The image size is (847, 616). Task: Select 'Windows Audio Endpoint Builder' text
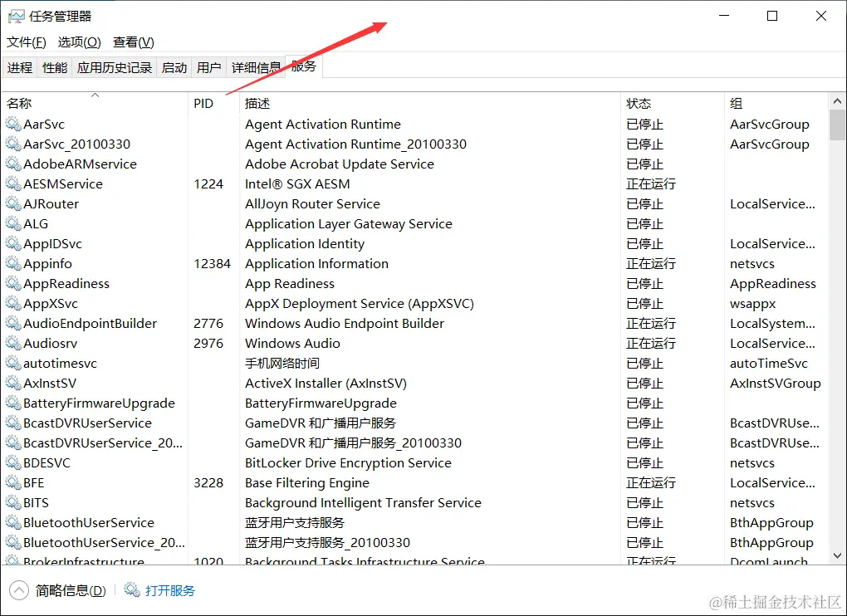coord(345,324)
